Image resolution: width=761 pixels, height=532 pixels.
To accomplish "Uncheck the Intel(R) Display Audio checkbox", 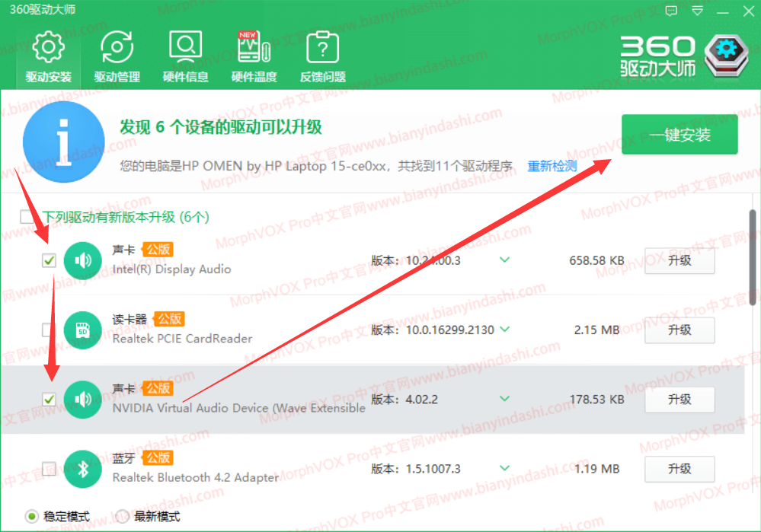I will (49, 260).
